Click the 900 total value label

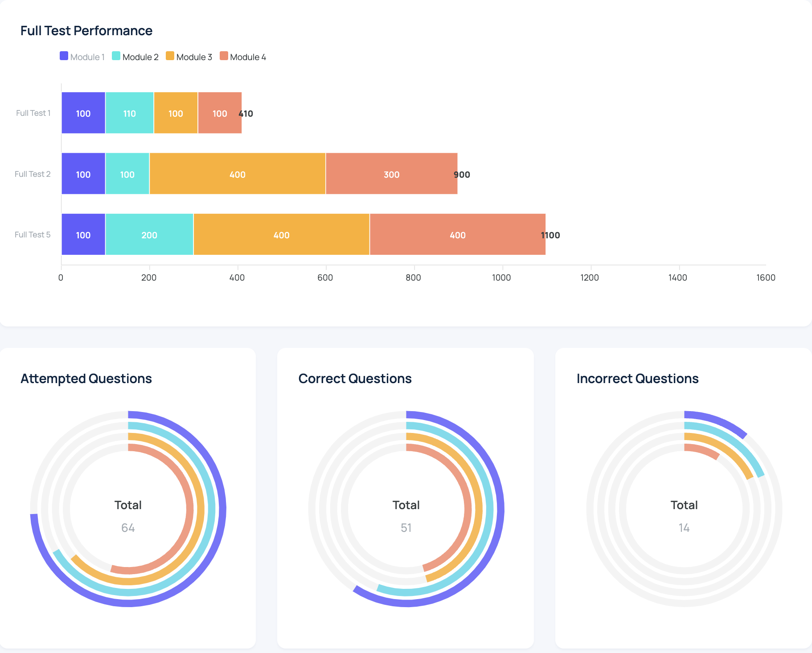(462, 175)
